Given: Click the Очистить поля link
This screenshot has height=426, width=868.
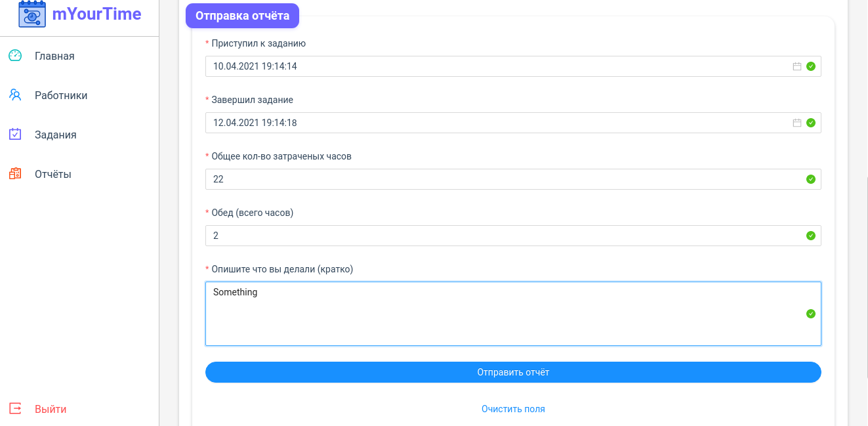Looking at the screenshot, I should pos(513,409).
